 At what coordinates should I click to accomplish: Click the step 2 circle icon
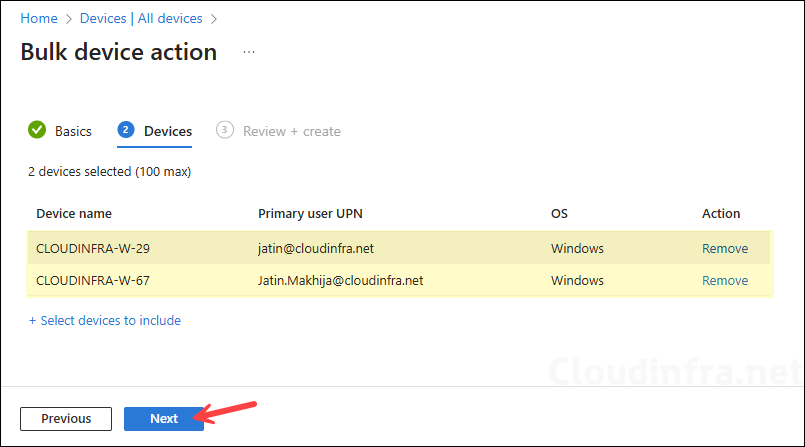click(x=126, y=130)
